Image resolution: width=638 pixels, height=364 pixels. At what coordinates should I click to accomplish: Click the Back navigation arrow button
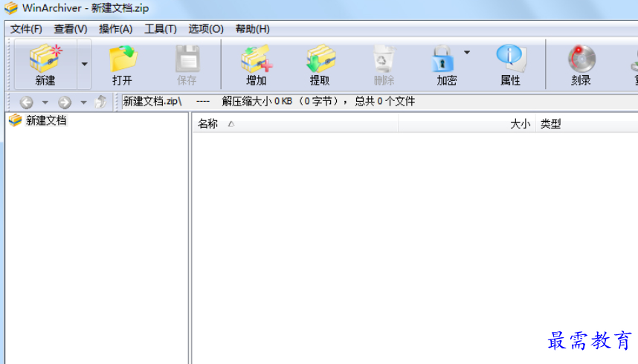pos(27,102)
